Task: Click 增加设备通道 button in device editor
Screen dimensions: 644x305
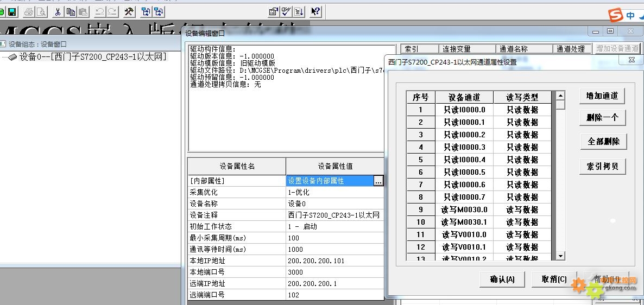Action: pyautogui.click(x=618, y=49)
